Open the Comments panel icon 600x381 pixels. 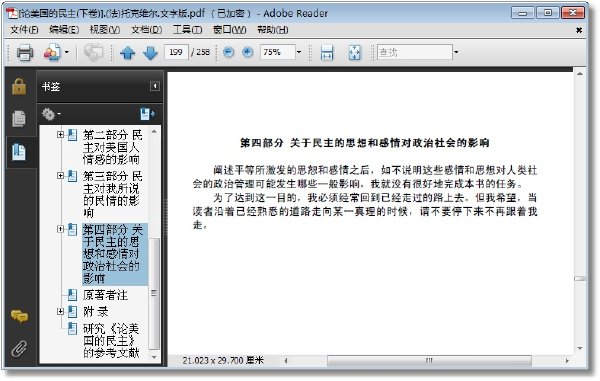[19, 317]
